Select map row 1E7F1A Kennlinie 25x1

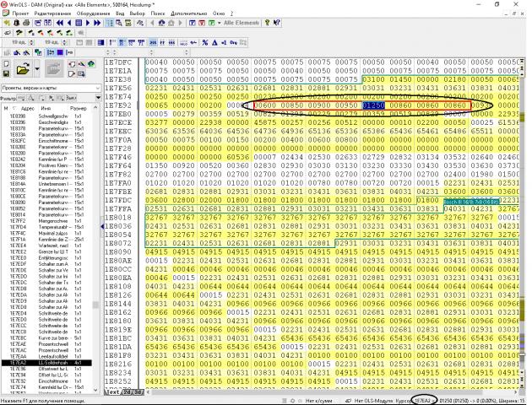(x=46, y=240)
